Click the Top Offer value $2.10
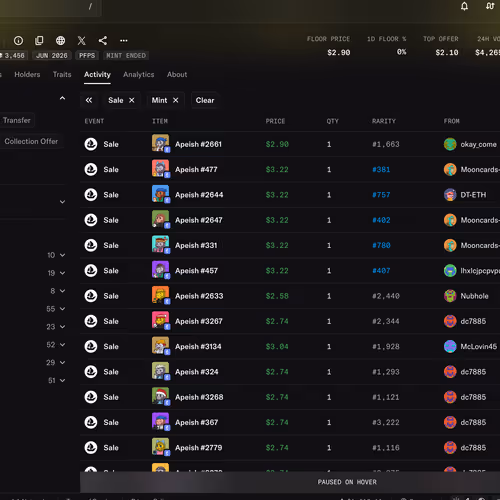 447,52
